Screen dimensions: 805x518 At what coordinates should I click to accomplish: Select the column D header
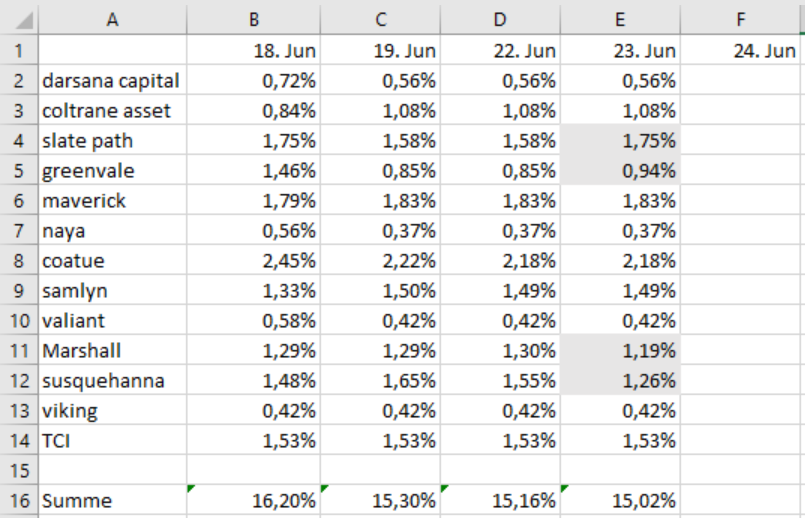click(x=500, y=18)
